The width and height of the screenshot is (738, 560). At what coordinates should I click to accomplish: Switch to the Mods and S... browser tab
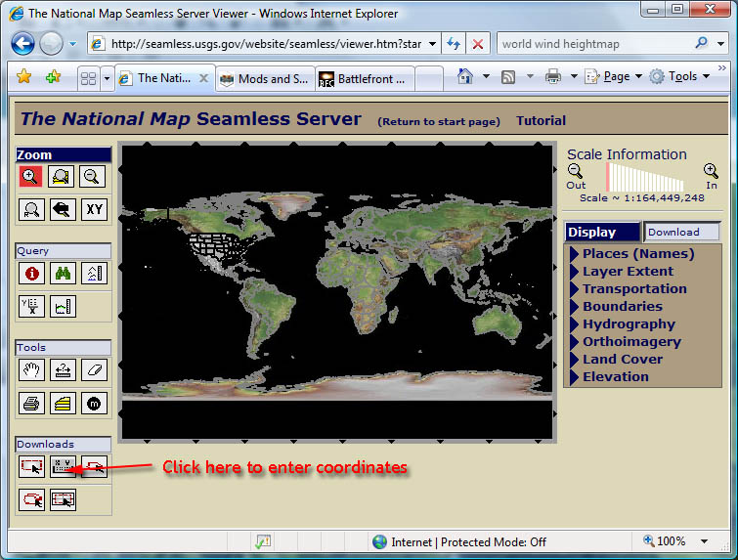[265, 78]
